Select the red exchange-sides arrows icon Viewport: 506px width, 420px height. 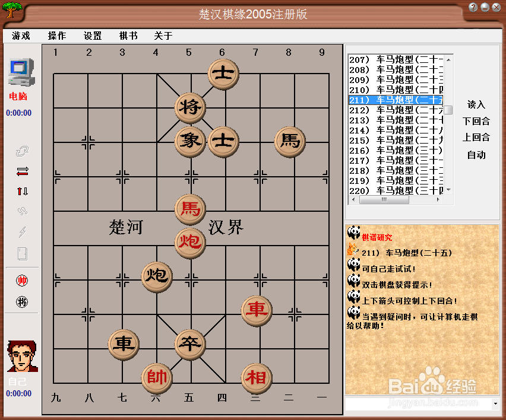(x=22, y=171)
